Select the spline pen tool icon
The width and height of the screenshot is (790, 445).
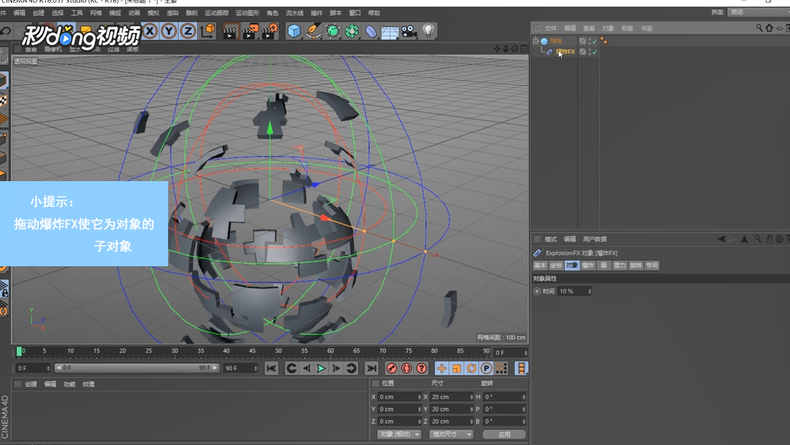pos(313,31)
